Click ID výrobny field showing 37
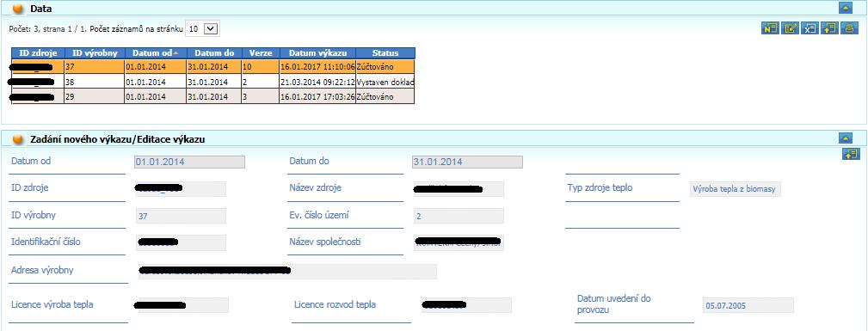The height and width of the screenshot is (331, 868). pyautogui.click(x=181, y=216)
